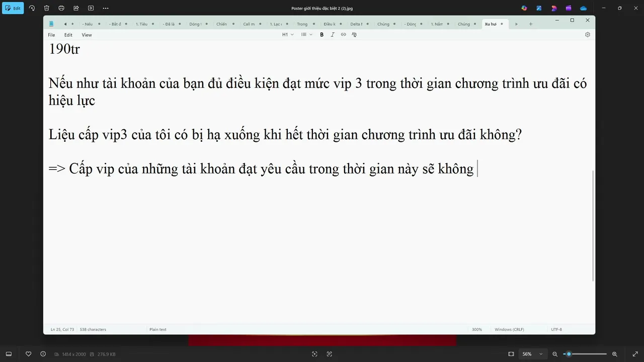Click the Edit button in Photos window
This screenshot has height=362, width=644.
coord(13,8)
